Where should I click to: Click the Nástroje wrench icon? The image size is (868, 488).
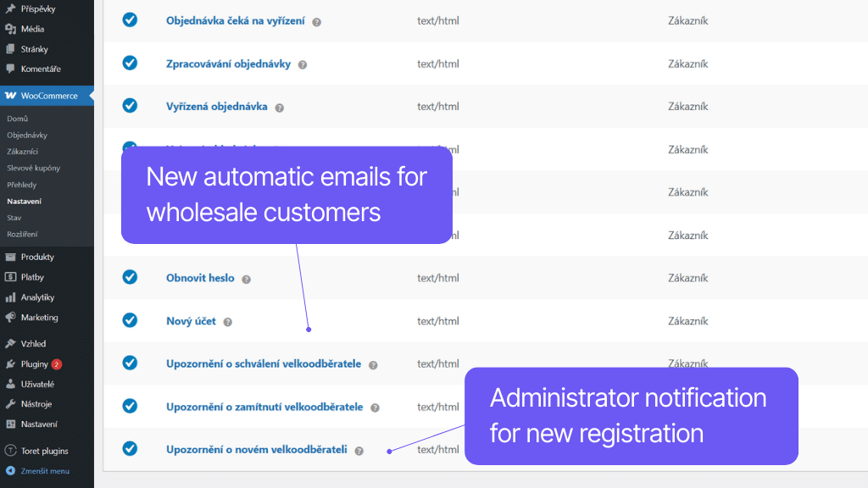(x=10, y=404)
